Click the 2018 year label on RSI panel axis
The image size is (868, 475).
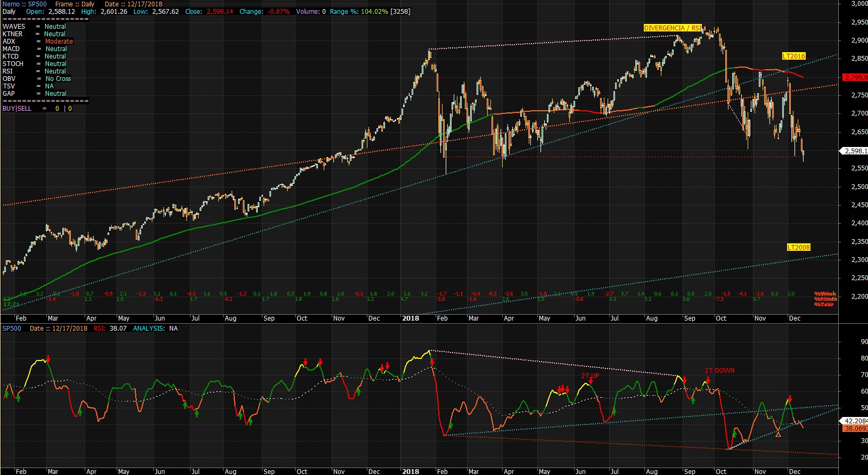coord(411,471)
